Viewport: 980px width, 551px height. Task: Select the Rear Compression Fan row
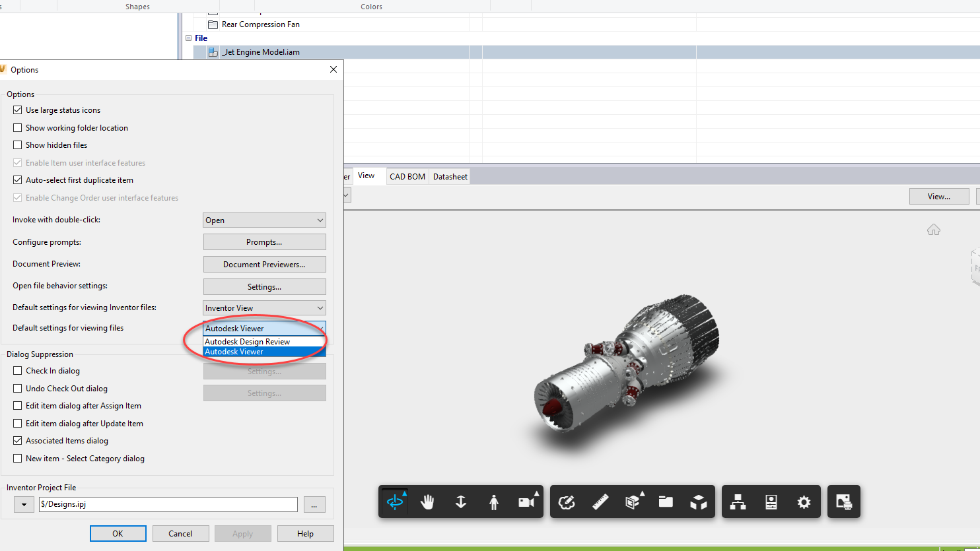[x=586, y=24]
